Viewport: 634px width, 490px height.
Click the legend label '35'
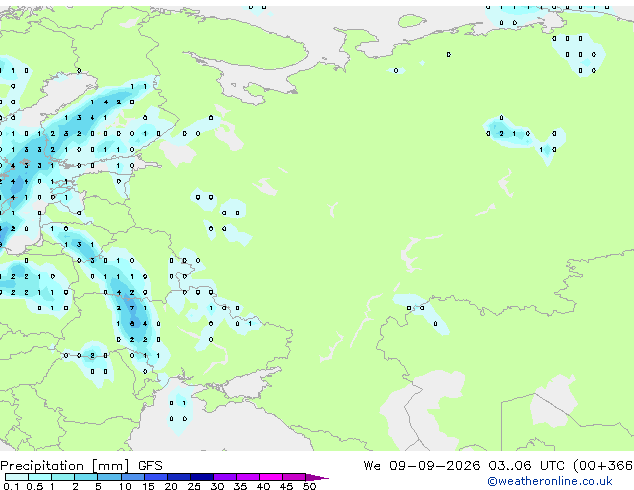[x=240, y=486]
